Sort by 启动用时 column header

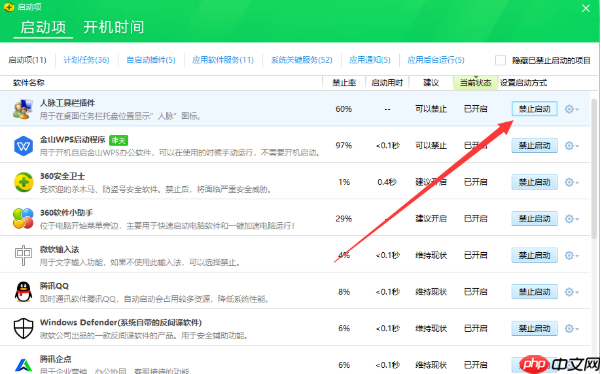tap(387, 83)
